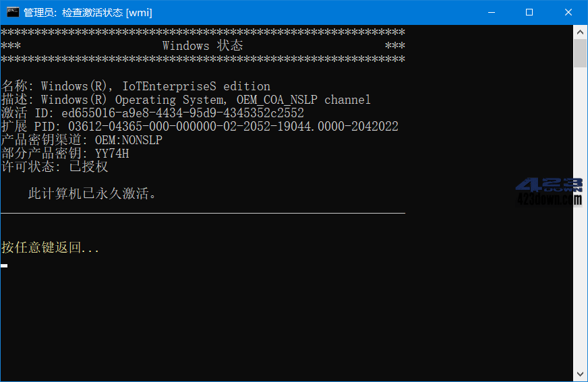This screenshot has width=588, height=382.
Task: Click the 按任意键返回 prompt text
Action: (51, 247)
